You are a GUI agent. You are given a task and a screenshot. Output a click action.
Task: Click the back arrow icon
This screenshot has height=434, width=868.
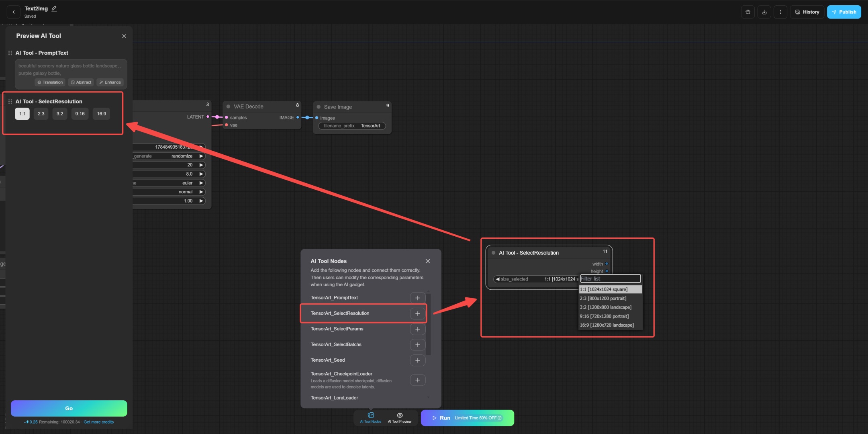click(14, 12)
